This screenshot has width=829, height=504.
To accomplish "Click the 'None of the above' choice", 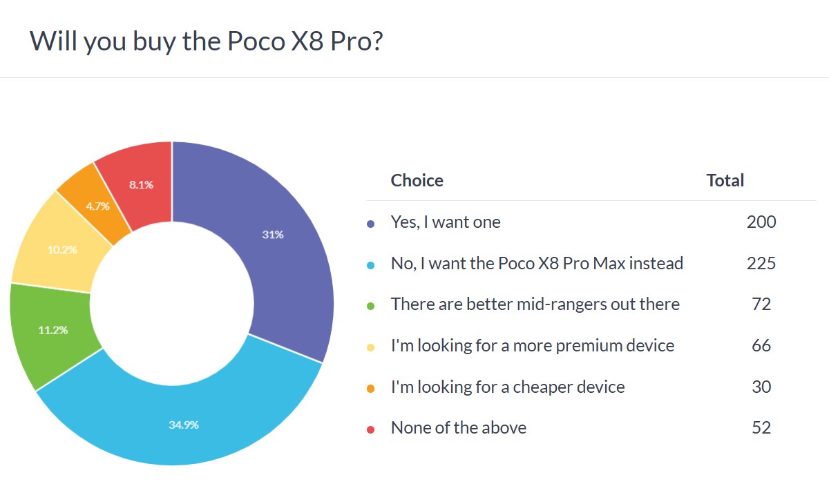I will pyautogui.click(x=459, y=428).
